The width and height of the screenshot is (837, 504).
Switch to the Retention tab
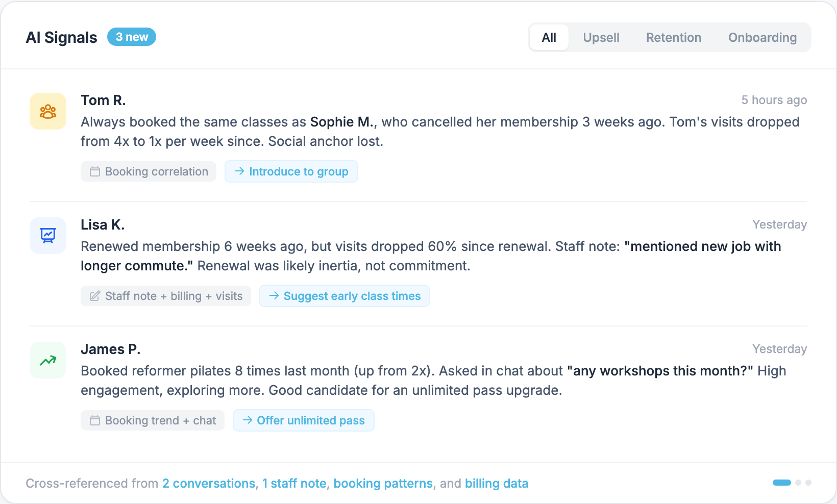click(673, 38)
